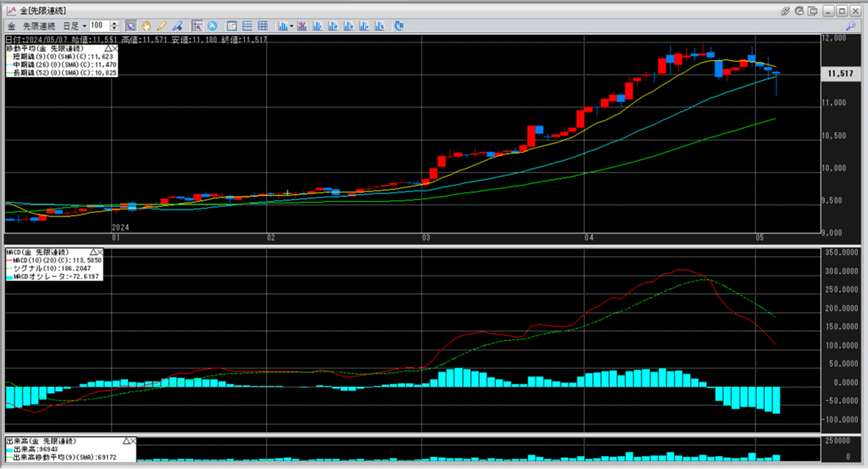Click the chart reload icon at toolbar end
The height and width of the screenshot is (469, 868).
click(x=399, y=25)
